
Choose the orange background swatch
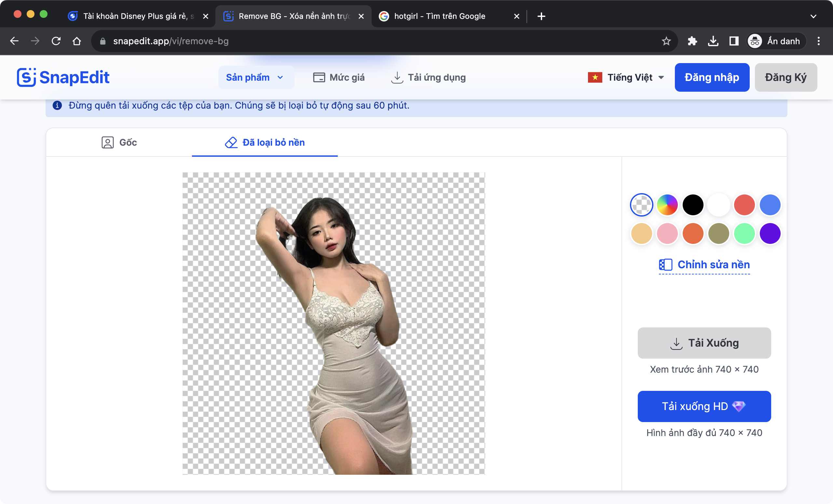(x=693, y=233)
